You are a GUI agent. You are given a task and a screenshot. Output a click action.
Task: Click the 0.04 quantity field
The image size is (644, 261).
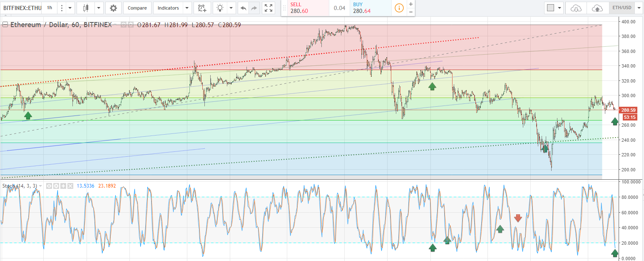[x=339, y=8]
